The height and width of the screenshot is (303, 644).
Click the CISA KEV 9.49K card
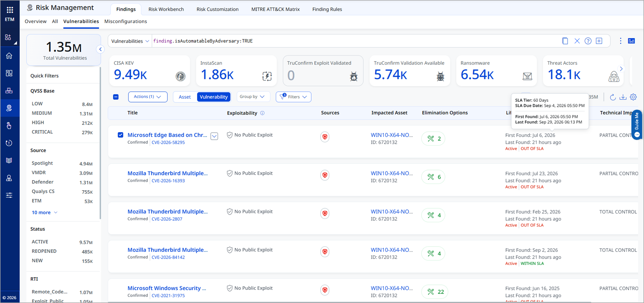click(150, 71)
